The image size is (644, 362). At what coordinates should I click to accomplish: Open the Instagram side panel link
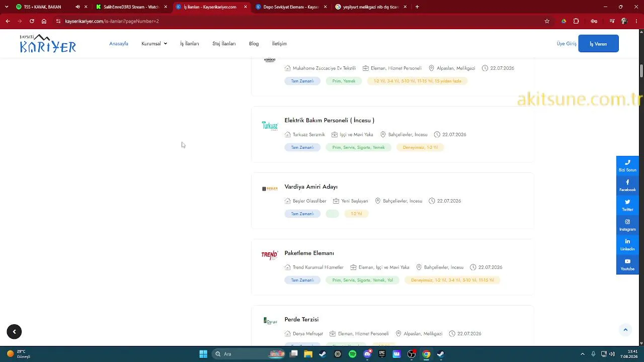pos(627,225)
